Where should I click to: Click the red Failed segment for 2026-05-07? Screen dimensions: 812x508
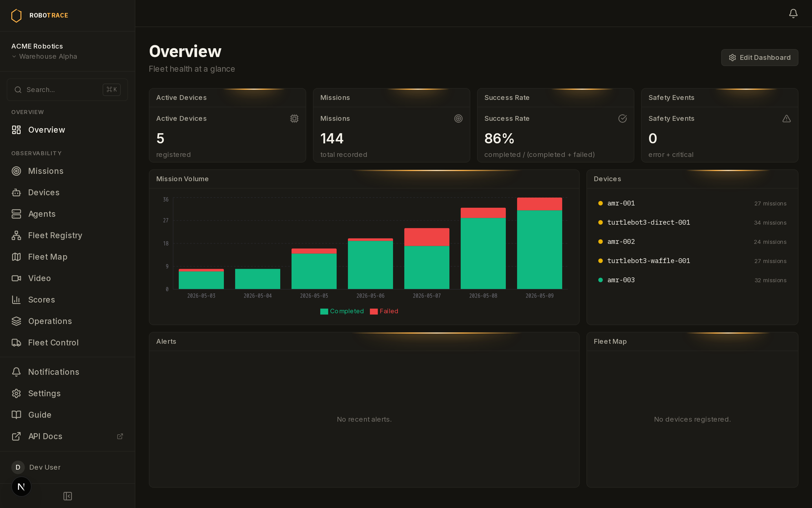tap(427, 237)
